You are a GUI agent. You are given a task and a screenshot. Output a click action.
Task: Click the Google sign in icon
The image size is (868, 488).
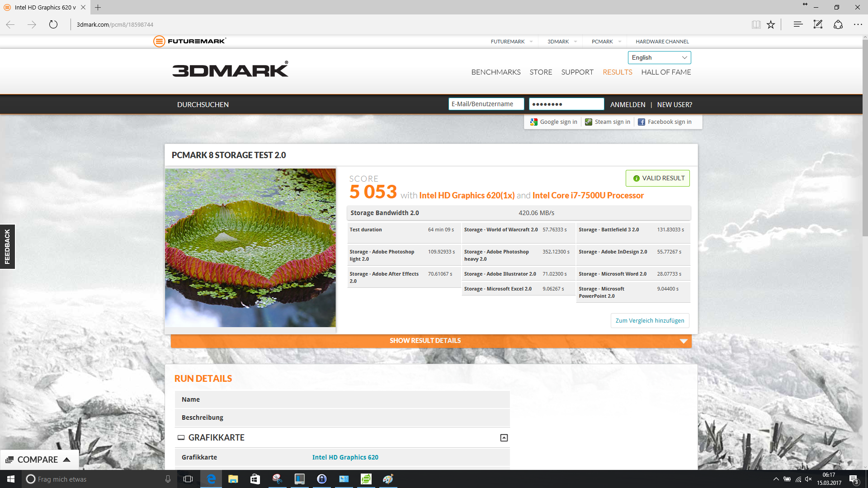(534, 122)
